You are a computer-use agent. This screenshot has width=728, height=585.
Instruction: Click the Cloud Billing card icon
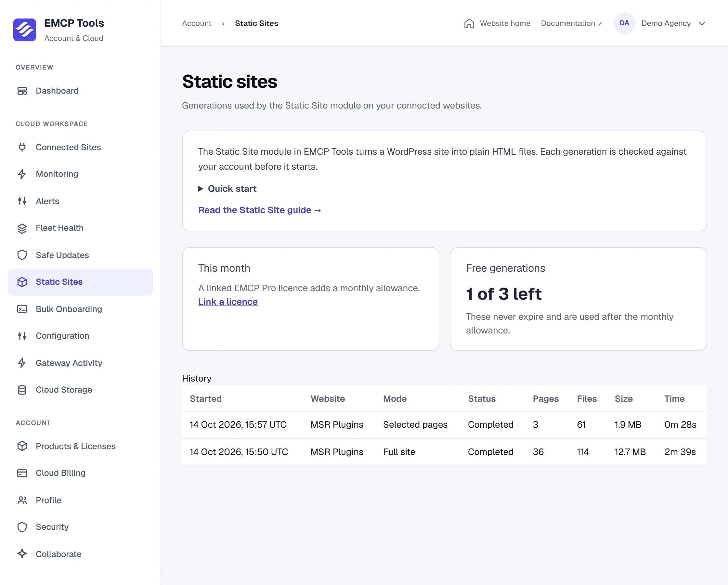(22, 473)
